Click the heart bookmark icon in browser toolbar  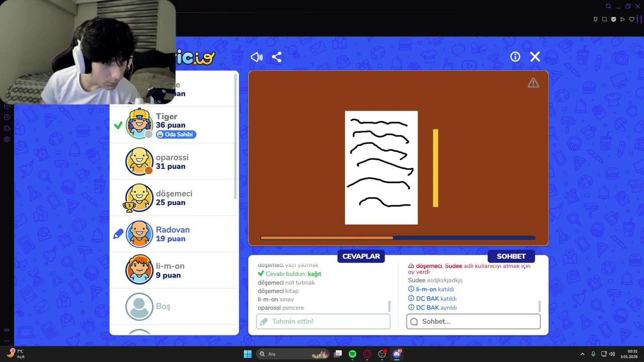point(631,19)
